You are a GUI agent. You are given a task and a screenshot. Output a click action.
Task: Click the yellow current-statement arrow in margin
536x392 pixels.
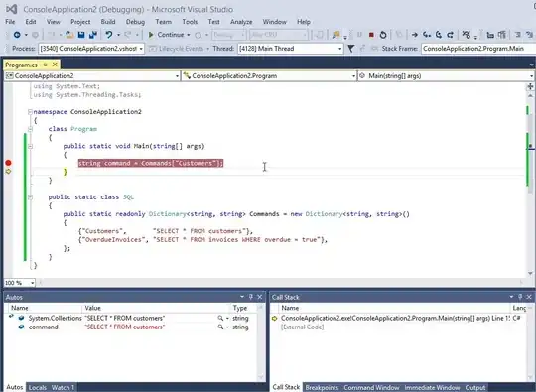tap(8, 172)
